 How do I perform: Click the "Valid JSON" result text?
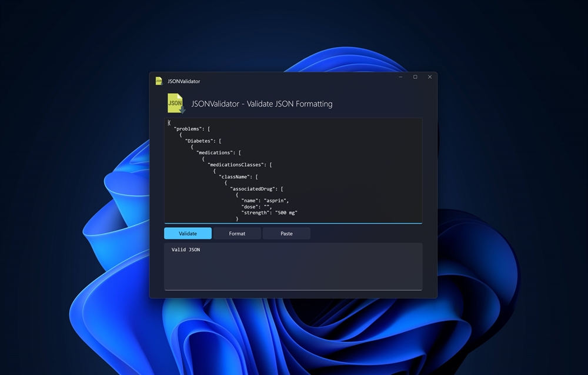coord(186,250)
